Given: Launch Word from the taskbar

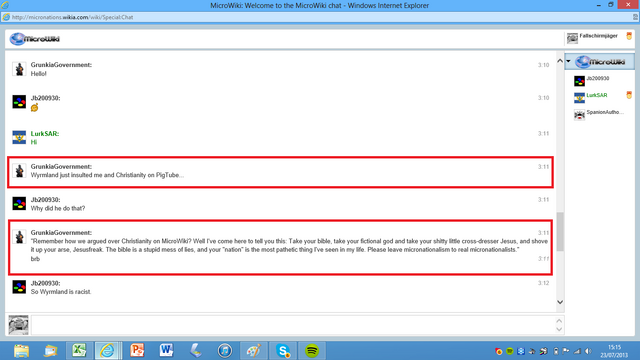Looking at the screenshot, I should point(166,350).
